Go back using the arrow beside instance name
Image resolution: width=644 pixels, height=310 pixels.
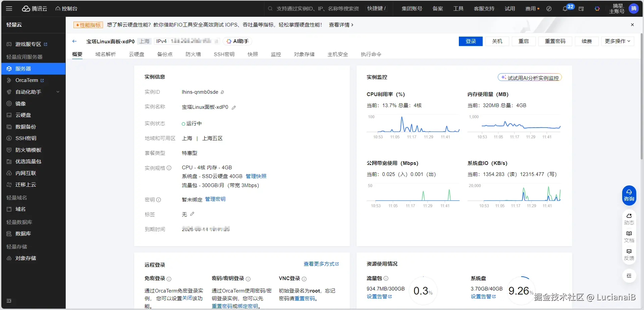tap(74, 41)
